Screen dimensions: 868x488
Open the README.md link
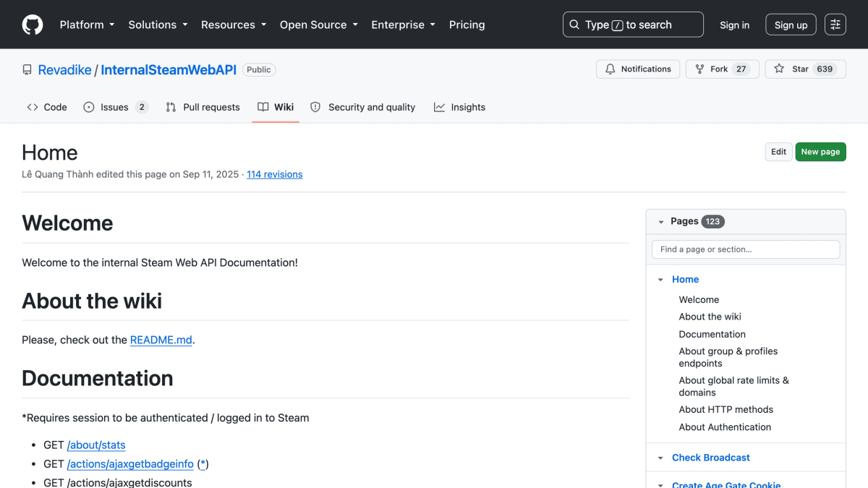coord(161,340)
